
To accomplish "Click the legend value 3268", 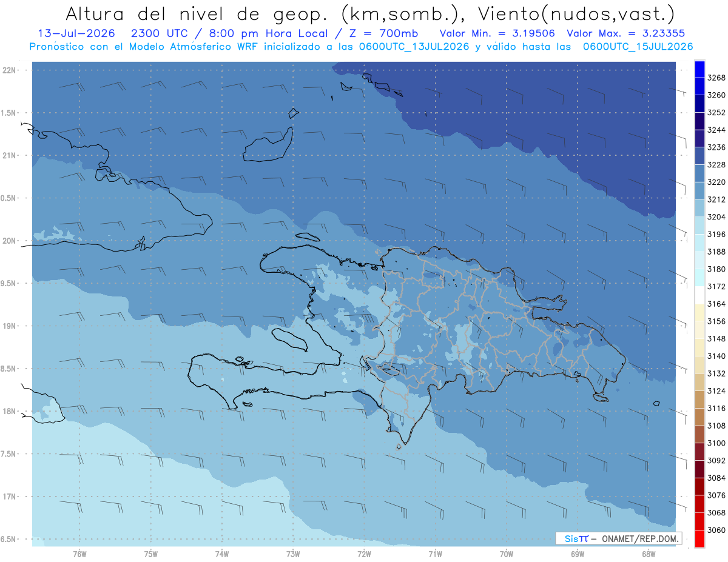I will click(716, 78).
